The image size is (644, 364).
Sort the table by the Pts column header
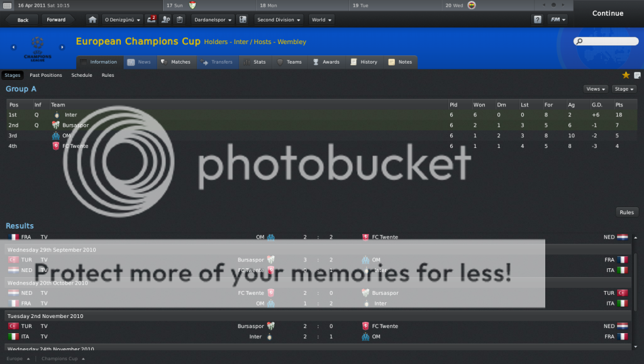coord(619,105)
